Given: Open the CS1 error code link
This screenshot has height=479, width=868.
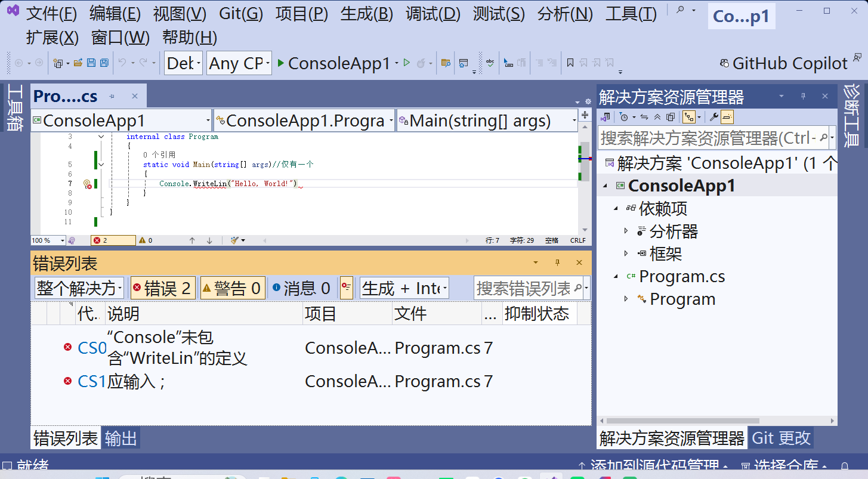Looking at the screenshot, I should [92, 381].
